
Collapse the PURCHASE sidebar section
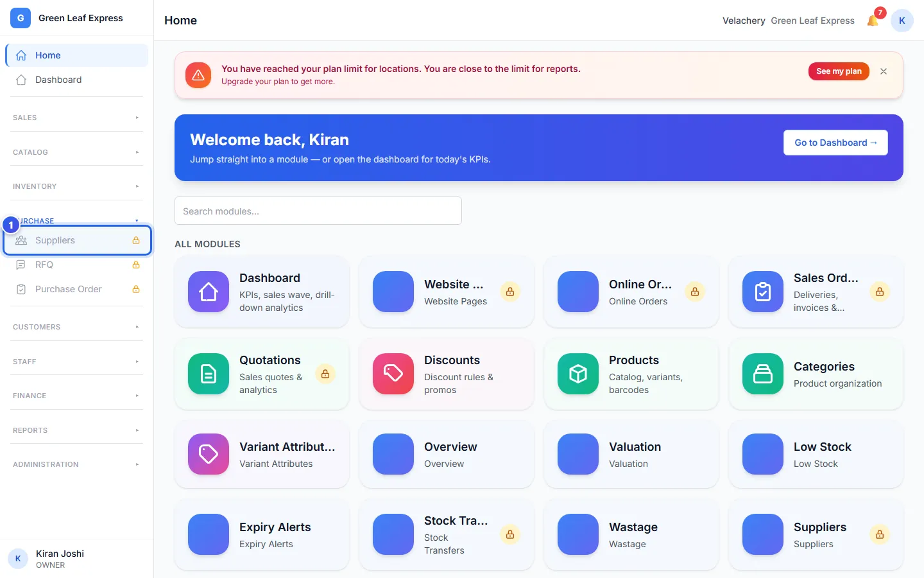click(x=76, y=221)
